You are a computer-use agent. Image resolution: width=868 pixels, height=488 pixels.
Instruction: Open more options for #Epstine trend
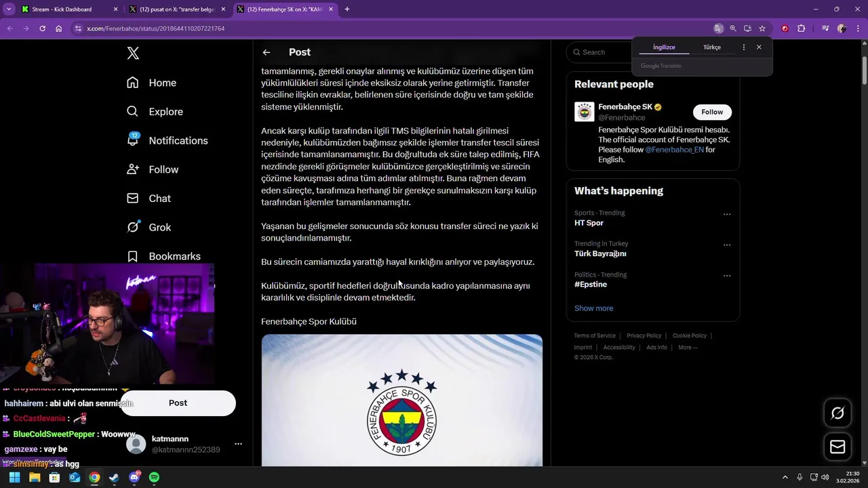(727, 276)
